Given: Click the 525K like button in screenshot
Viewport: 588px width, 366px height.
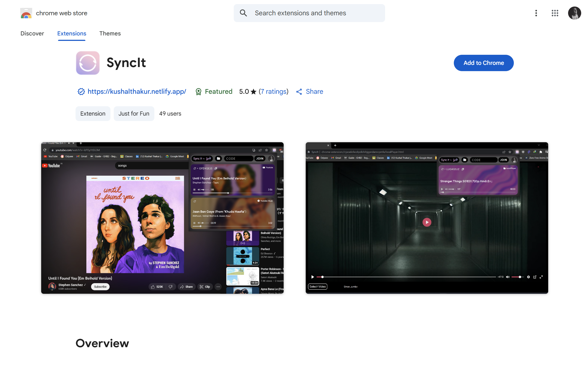Looking at the screenshot, I should (x=157, y=287).
